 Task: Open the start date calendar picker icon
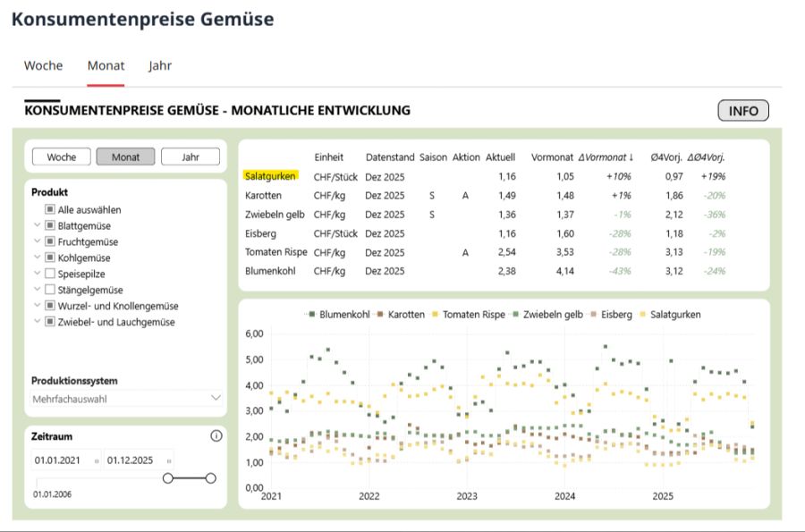pyautogui.click(x=96, y=460)
